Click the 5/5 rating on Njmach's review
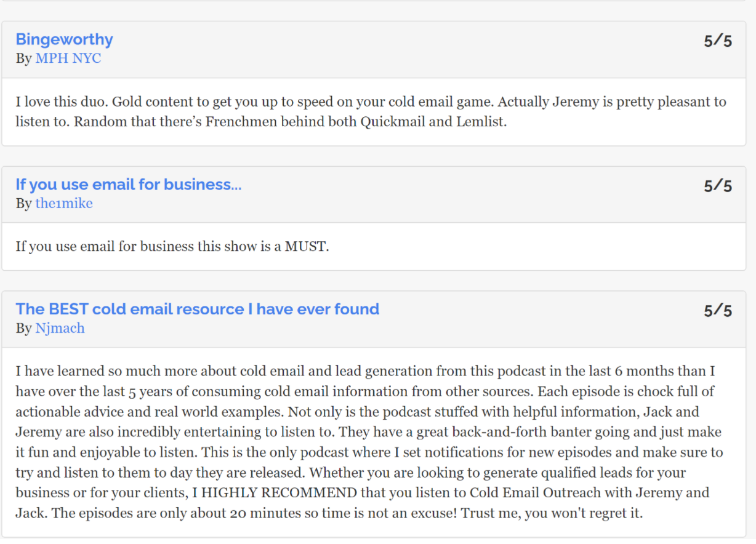Image resolution: width=756 pixels, height=544 pixels. pyautogui.click(x=718, y=311)
